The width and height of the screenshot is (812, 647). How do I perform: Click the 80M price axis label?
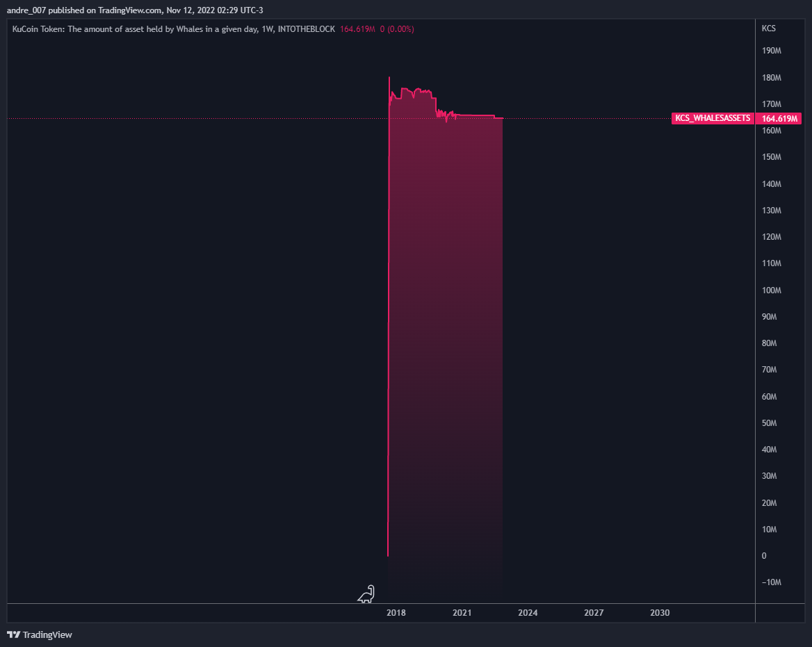[x=770, y=343]
